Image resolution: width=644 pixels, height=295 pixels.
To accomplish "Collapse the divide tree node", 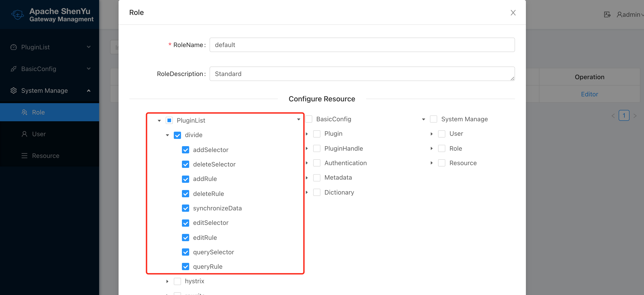I will [x=167, y=135].
